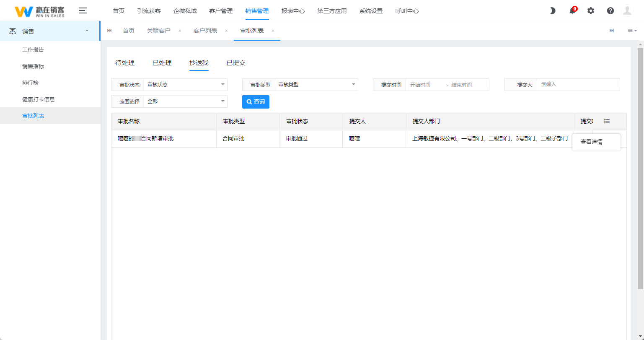Open the 审批状态 dropdown

point(186,85)
